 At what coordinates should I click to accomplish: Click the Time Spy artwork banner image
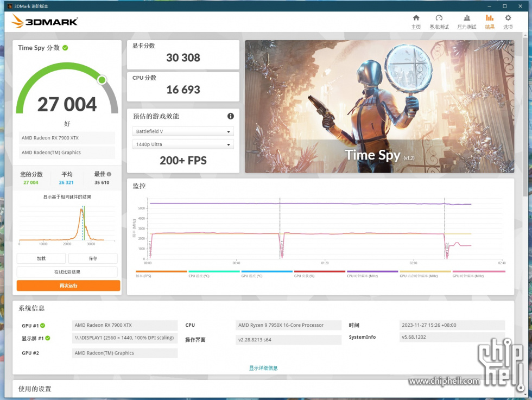pyautogui.click(x=379, y=106)
